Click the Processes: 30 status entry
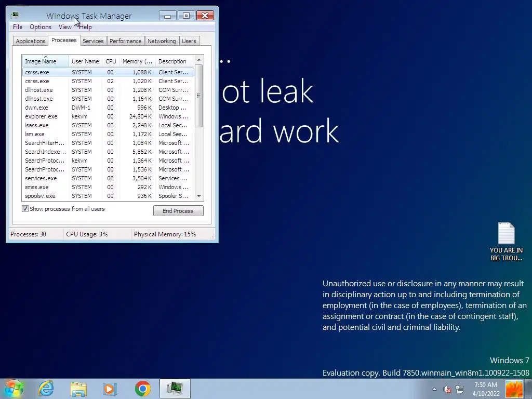Image resolution: width=532 pixels, height=399 pixels. click(29, 234)
